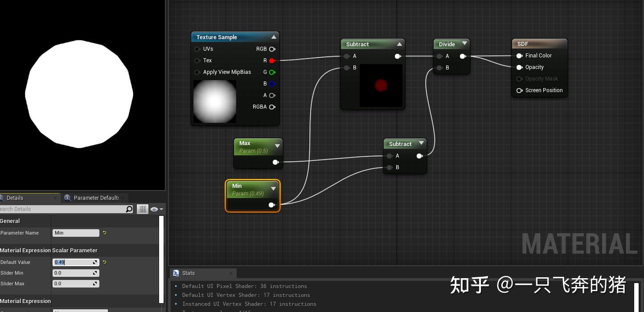
Task: Click inside the Search Details input field
Action: click(58, 209)
